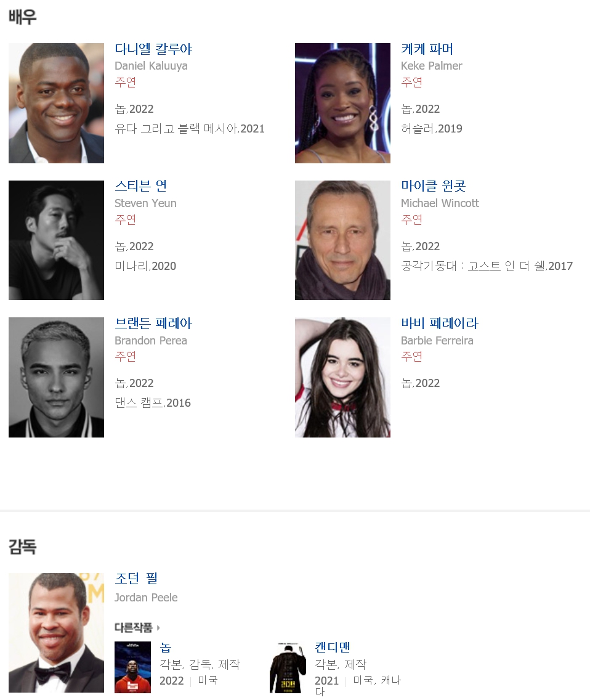This screenshot has height=700, width=590.
Task: Open the 캔디맨 poster thumbnail
Action: pyautogui.click(x=288, y=667)
